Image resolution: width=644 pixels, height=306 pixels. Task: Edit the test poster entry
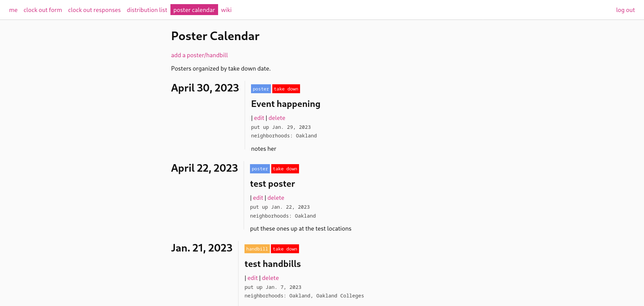pyautogui.click(x=258, y=198)
